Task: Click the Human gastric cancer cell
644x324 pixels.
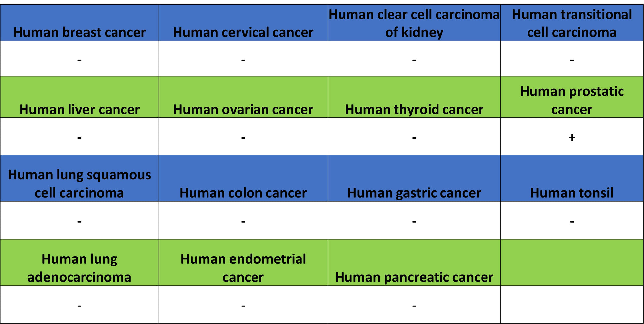Action: point(414,178)
